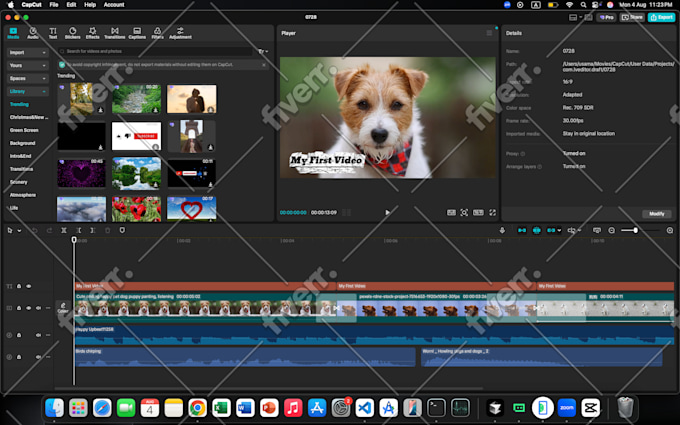Open the audio preview options dropdown
Image resolution: width=680 pixels, height=425 pixels.
point(579,230)
